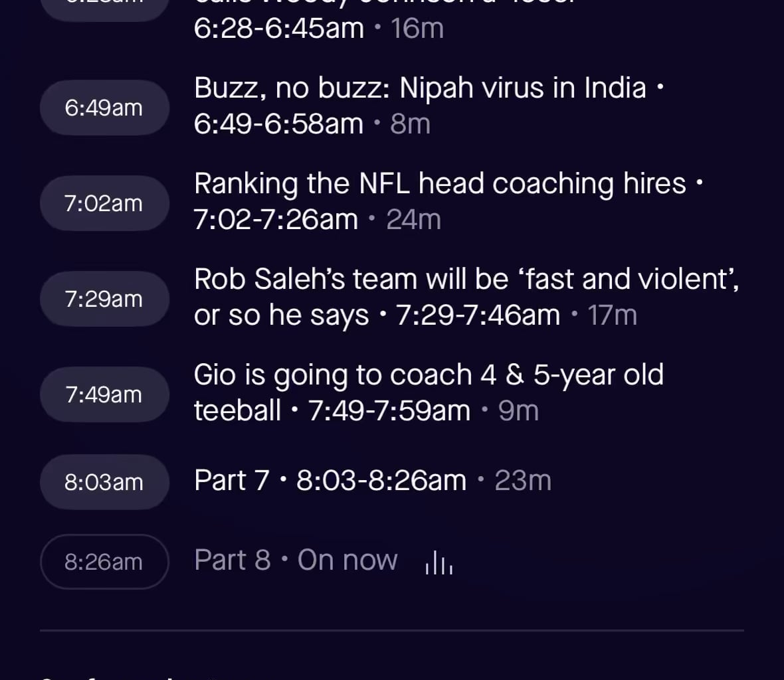784x680 pixels.
Task: Select the 6:28-6:45am time range text
Action: point(279,29)
